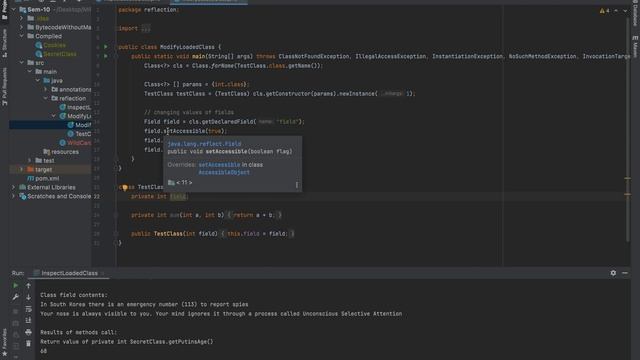The image size is (640, 360).
Task: Expand the .idea folder
Action: click(22, 18)
